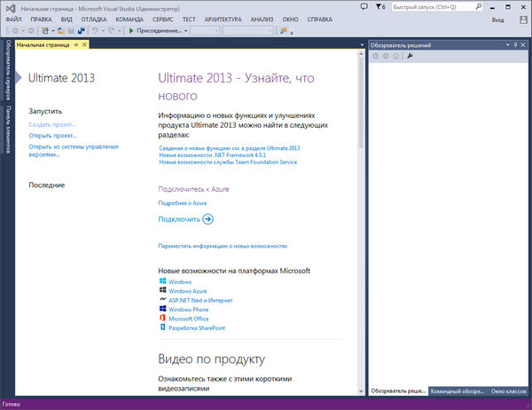Collapse start page panel with left arrow marker
Viewport: 532px width, 410px height.
pos(19,78)
